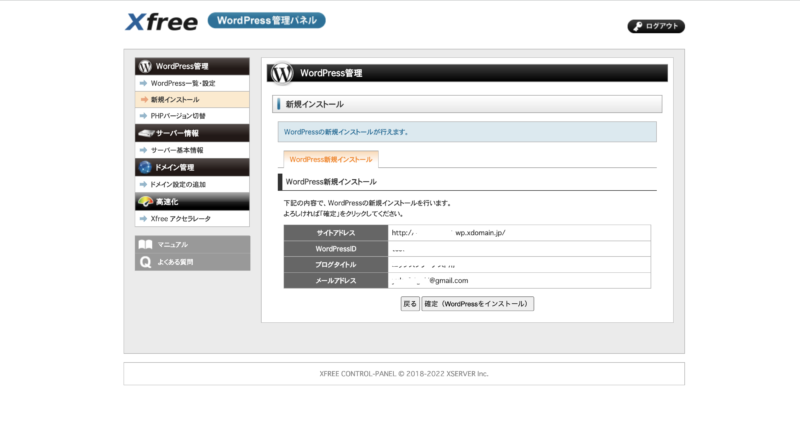Click the メールアドレス table label
This screenshot has width=800, height=444.
pos(336,280)
